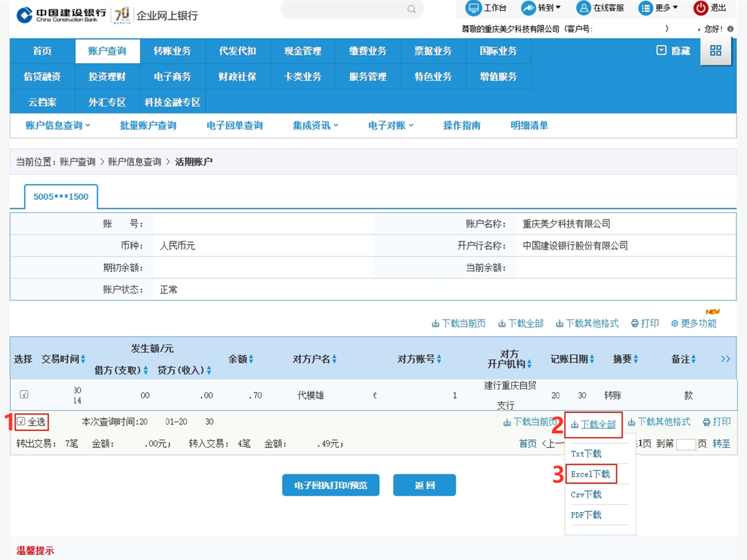This screenshot has height=560, width=747.
Task: Go to 首页 in main navigation
Action: [42, 51]
